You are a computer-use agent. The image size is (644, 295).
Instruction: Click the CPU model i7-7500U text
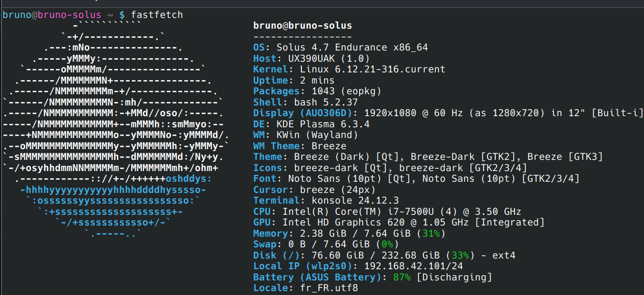click(416, 211)
